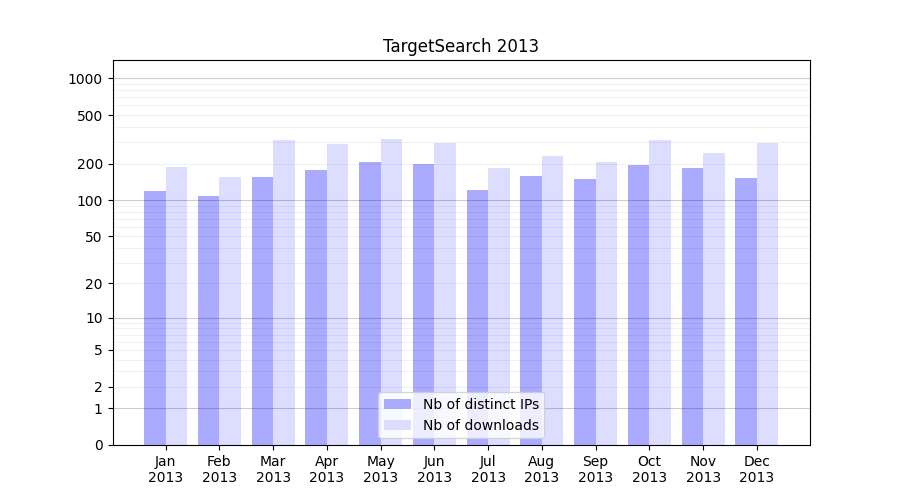The image size is (900, 500).
Task: Select the Jan 2013 distinct IPs bar
Action: (155, 318)
